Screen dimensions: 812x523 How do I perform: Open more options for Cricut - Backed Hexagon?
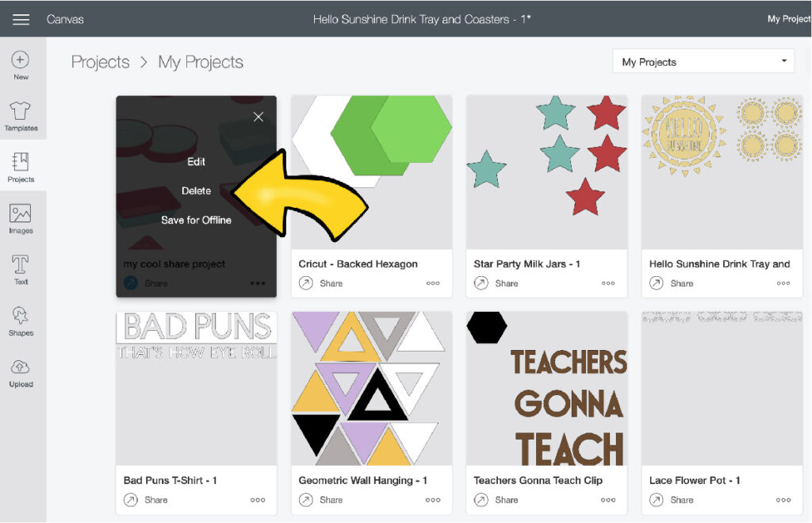click(433, 283)
